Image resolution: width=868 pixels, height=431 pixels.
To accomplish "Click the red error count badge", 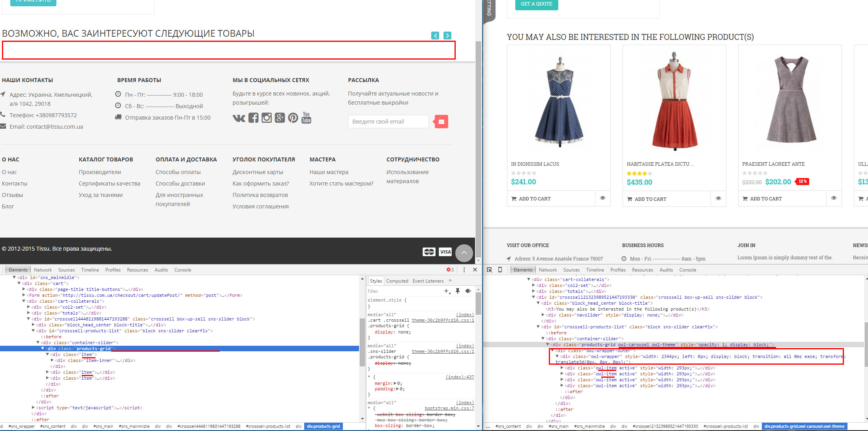I will point(450,270).
